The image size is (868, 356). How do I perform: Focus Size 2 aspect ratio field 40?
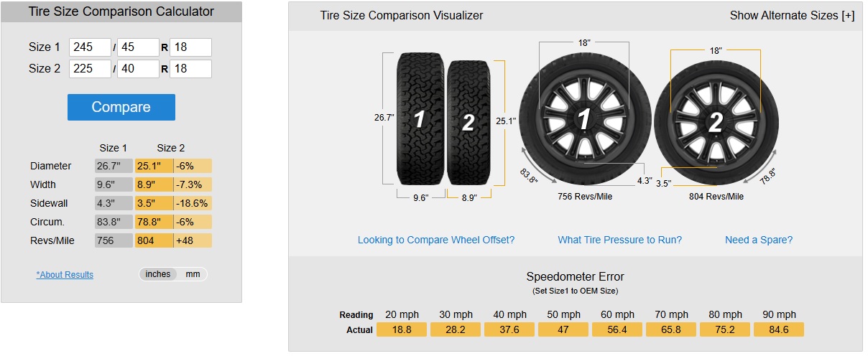tap(138, 69)
